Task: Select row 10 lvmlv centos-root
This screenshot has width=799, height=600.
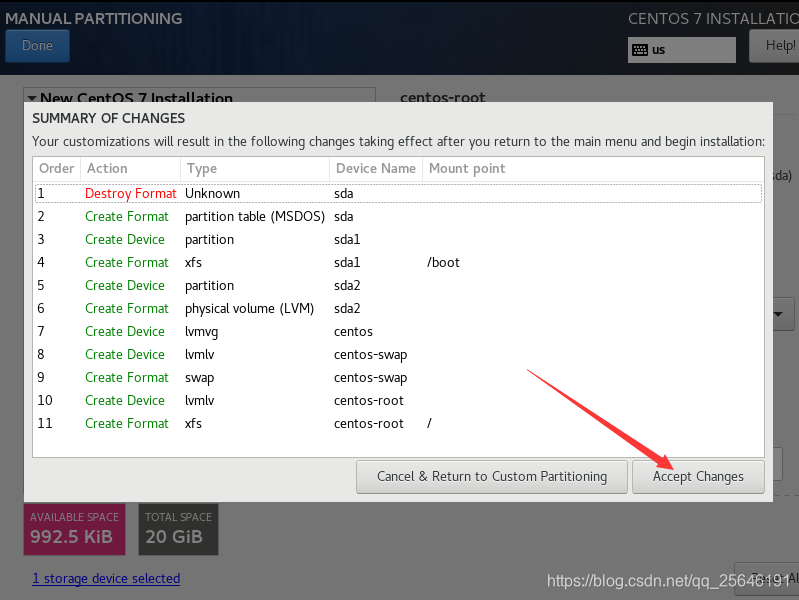Action: pos(398,400)
